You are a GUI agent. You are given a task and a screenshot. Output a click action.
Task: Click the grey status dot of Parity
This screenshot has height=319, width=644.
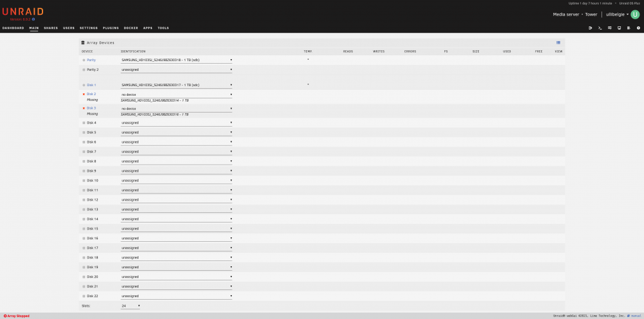click(84, 60)
